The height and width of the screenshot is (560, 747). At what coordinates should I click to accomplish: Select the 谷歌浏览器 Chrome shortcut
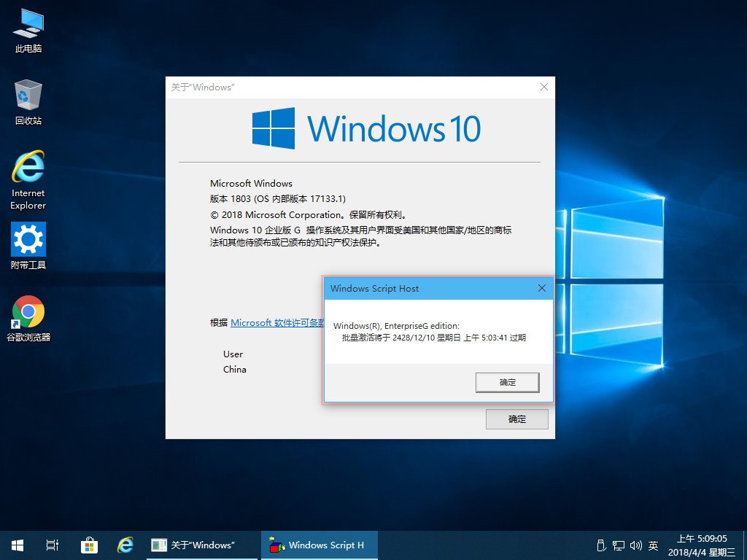[x=28, y=319]
